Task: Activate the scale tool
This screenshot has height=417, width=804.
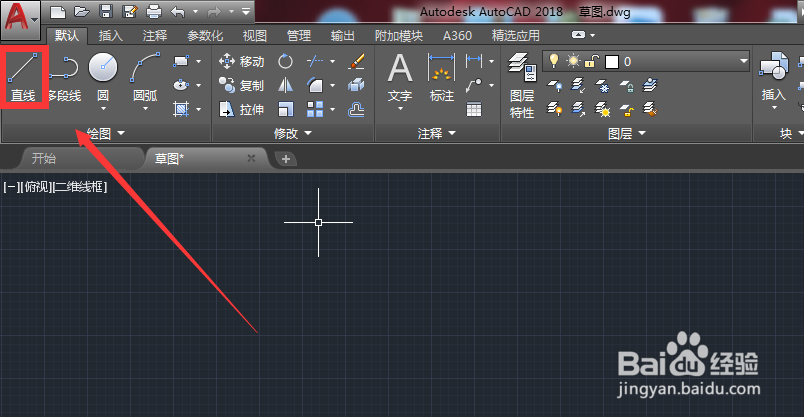Action: click(286, 109)
